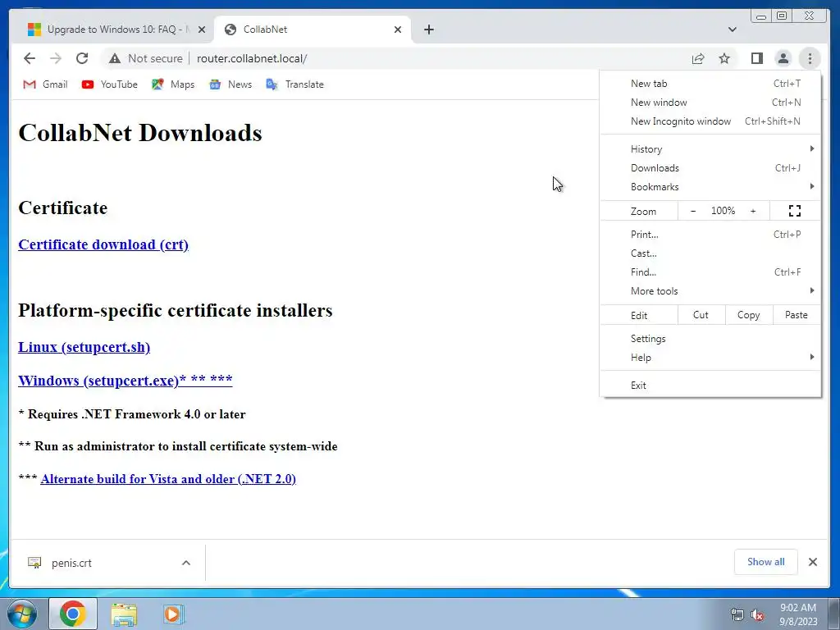The height and width of the screenshot is (630, 840).
Task: Open the Chrome profile avatar icon
Action: coord(783,58)
